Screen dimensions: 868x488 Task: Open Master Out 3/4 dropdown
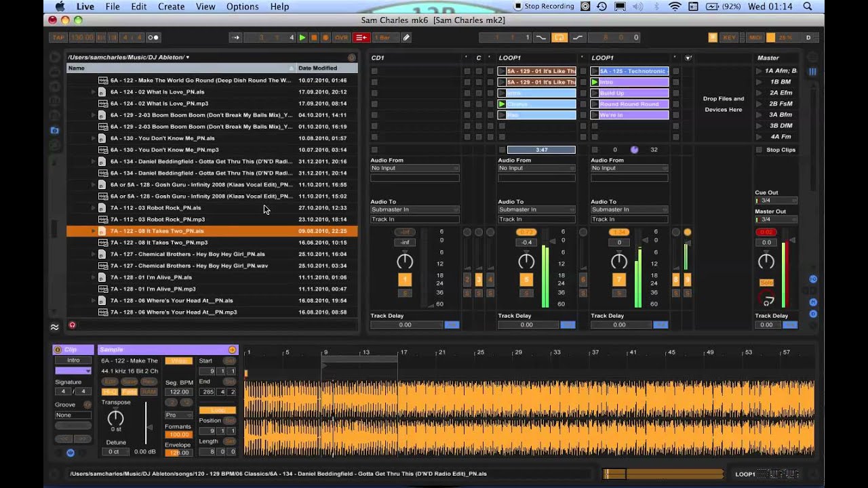click(x=776, y=220)
